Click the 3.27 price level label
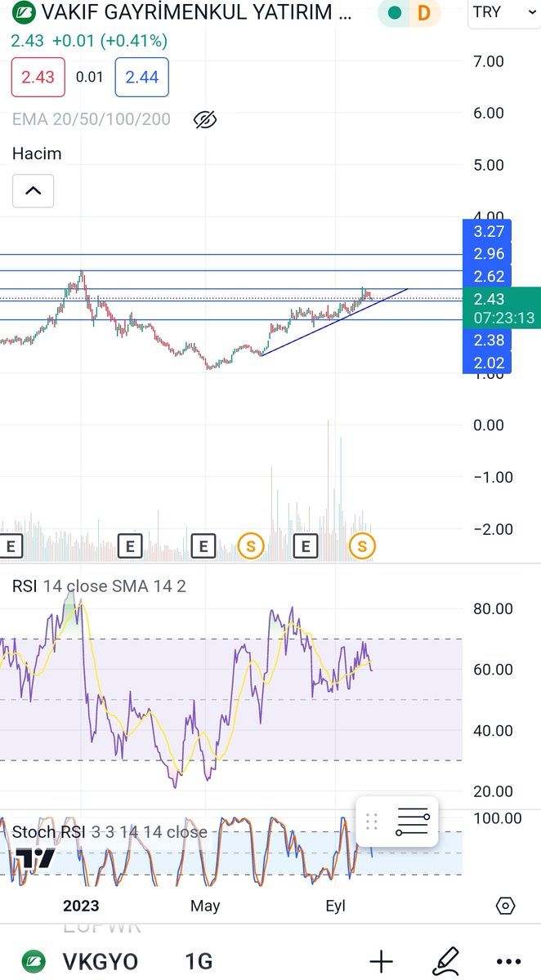This screenshot has height=980, width=541. [x=489, y=231]
